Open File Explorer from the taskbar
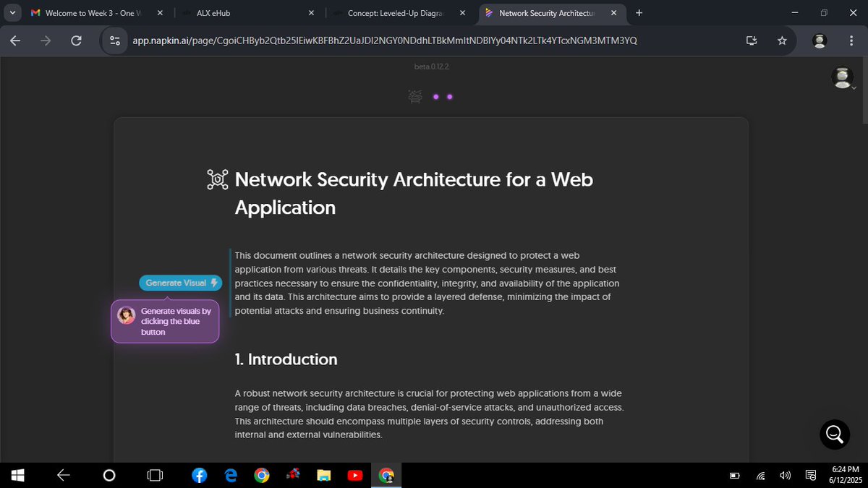 323,475
